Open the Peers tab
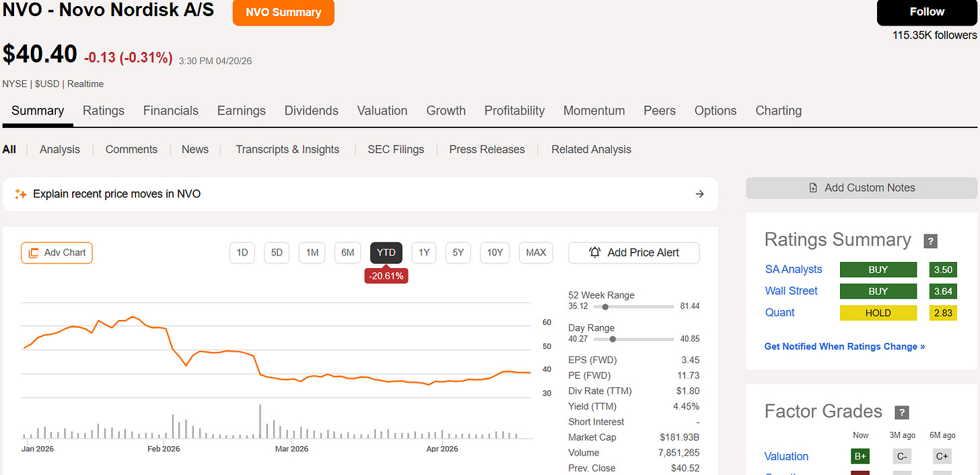This screenshot has height=475, width=980. point(660,110)
